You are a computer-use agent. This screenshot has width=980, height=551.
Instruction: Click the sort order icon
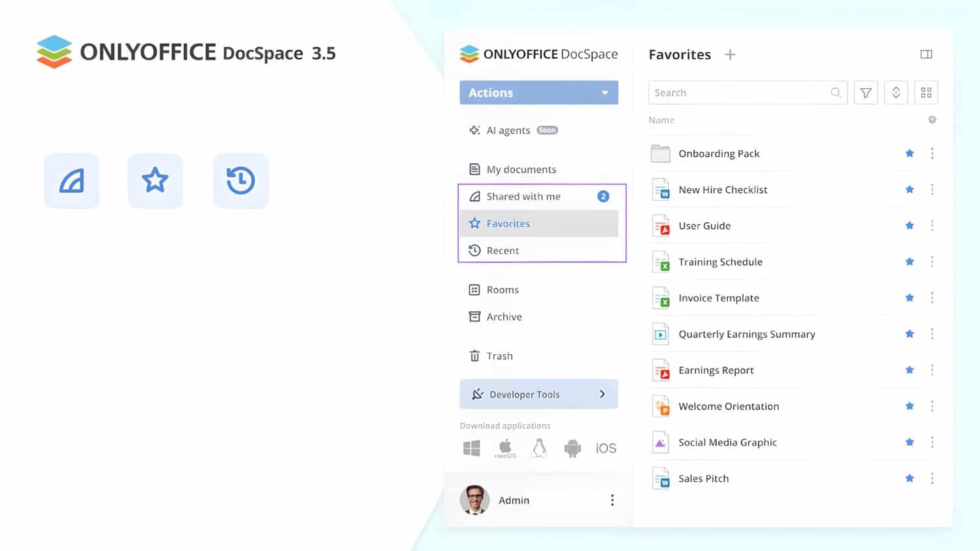point(896,93)
